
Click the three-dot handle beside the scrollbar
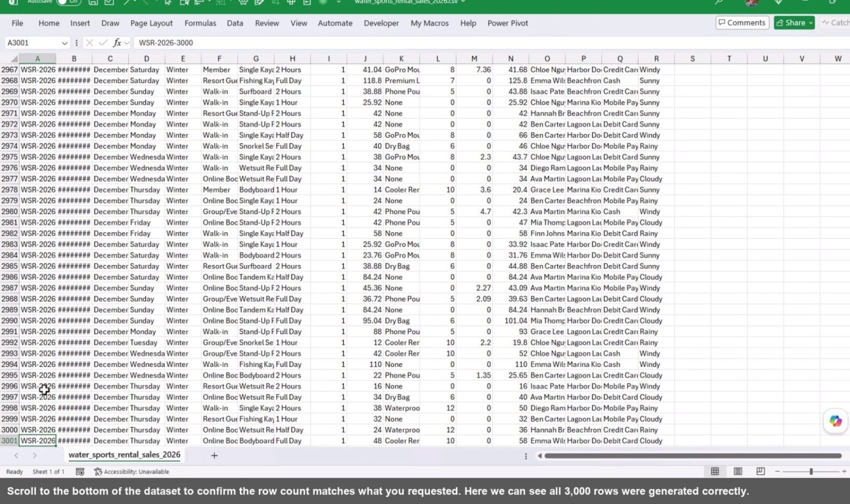click(526, 456)
